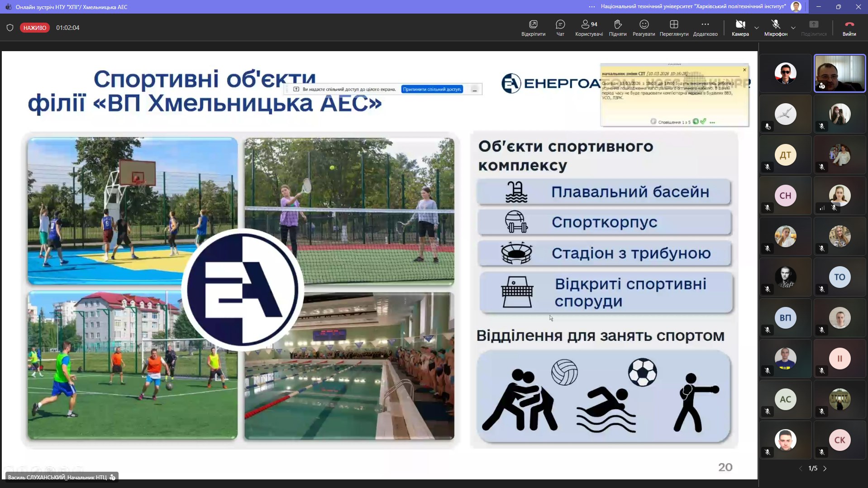Click the swimming pool icon on slide
The image size is (868, 488).
(x=516, y=192)
